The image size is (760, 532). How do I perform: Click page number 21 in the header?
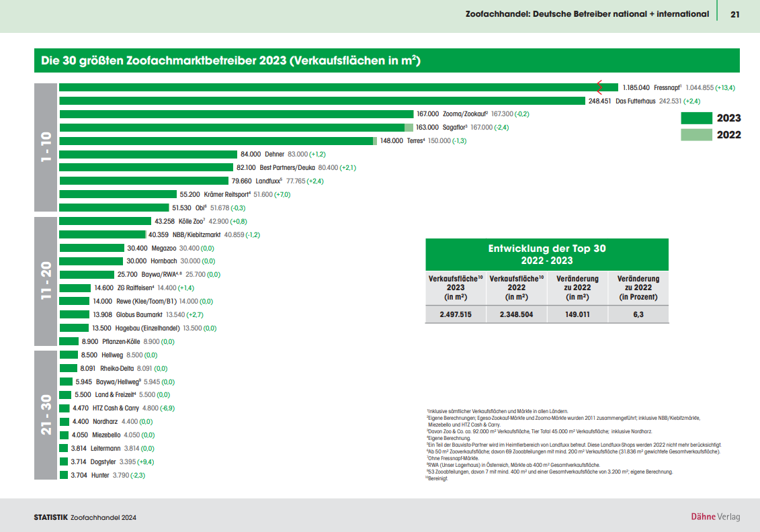734,15
